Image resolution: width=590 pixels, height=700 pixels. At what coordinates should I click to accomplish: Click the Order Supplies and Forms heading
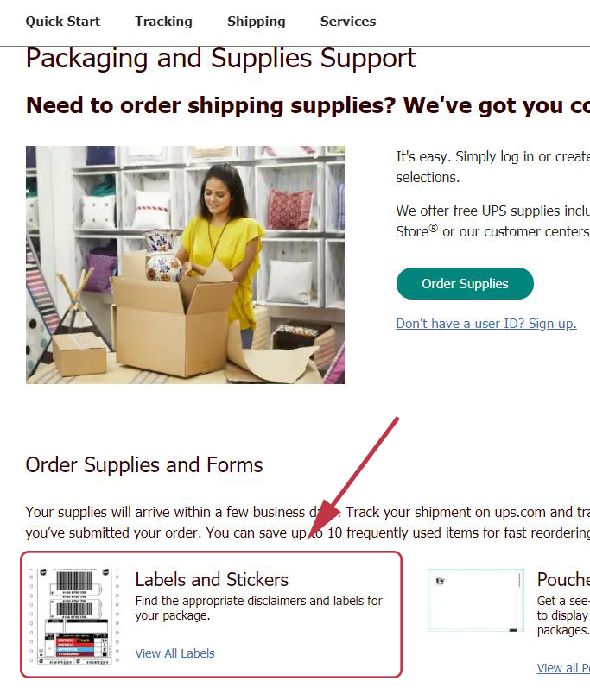143,464
